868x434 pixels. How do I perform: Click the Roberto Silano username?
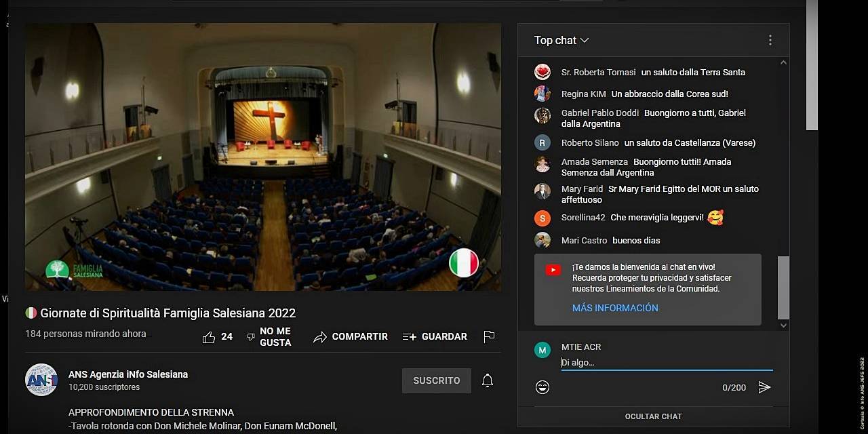click(x=590, y=142)
